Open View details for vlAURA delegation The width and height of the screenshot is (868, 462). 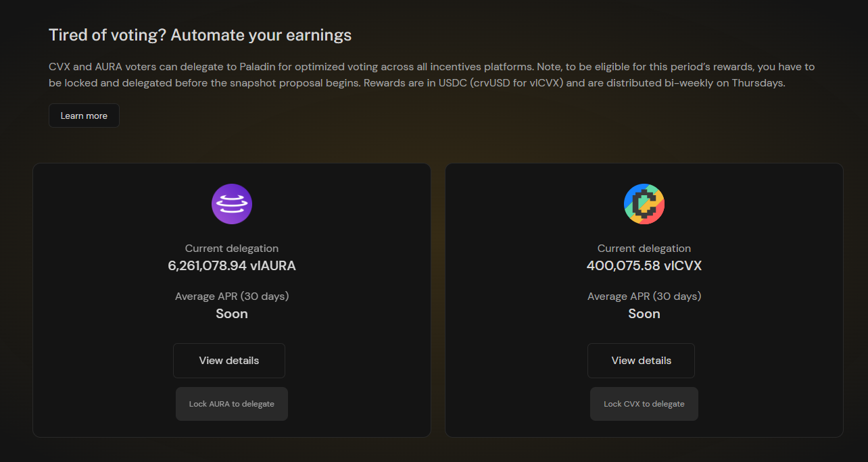point(228,361)
